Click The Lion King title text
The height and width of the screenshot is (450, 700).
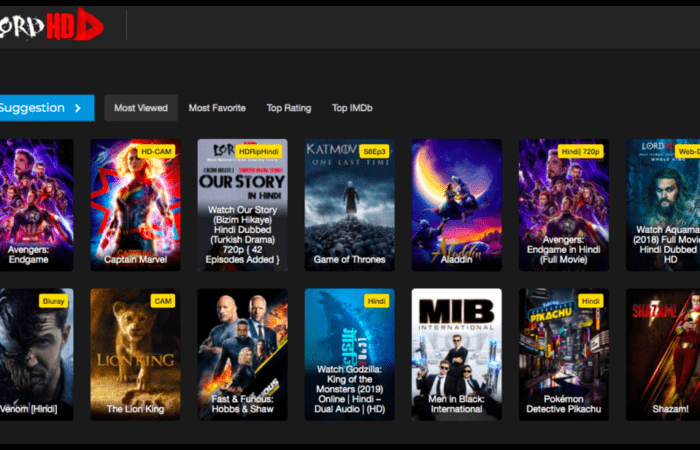click(x=136, y=409)
